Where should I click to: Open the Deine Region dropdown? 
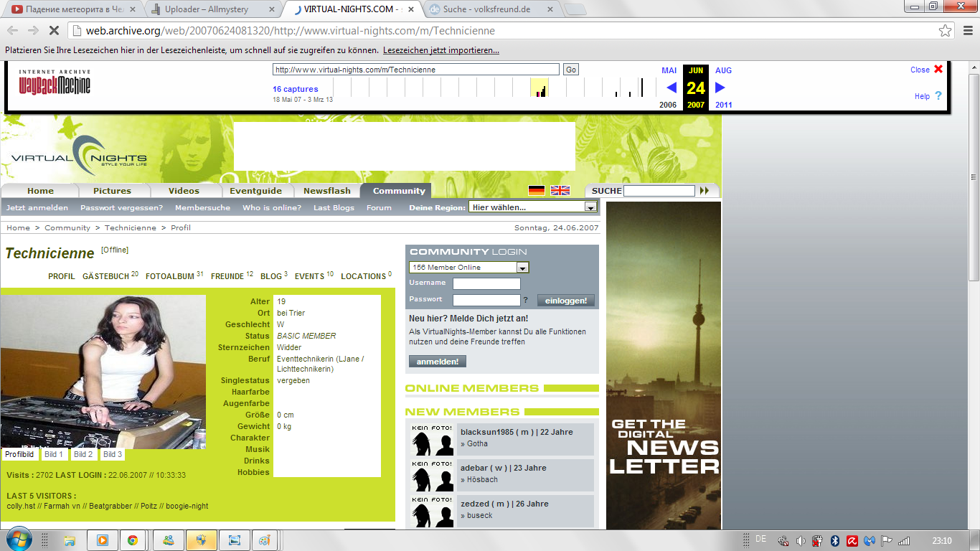533,207
